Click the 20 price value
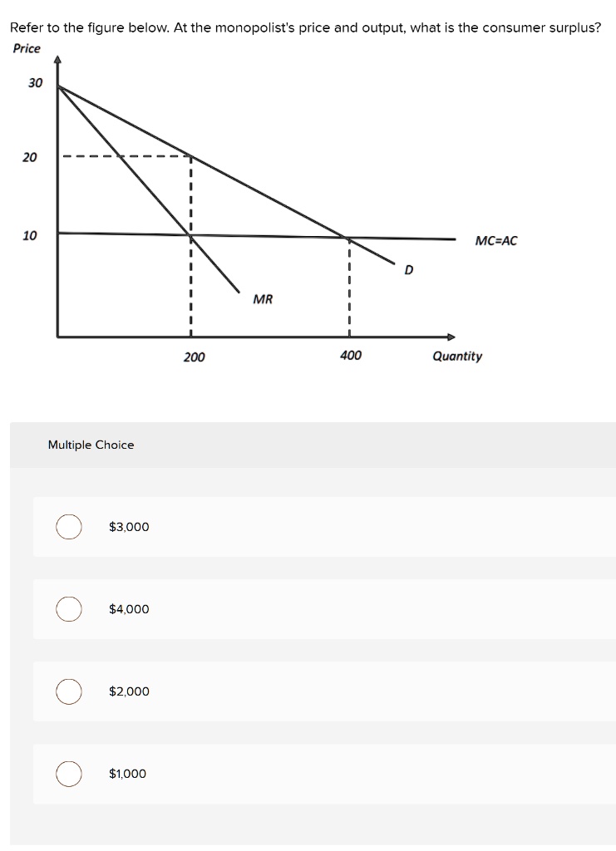This screenshot has height=851, width=616. (x=30, y=155)
